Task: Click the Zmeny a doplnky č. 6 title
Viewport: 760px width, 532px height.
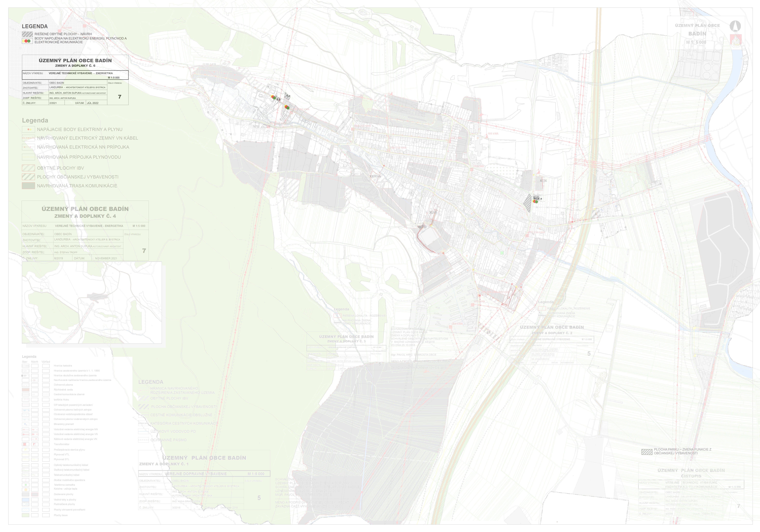Action: click(x=75, y=66)
